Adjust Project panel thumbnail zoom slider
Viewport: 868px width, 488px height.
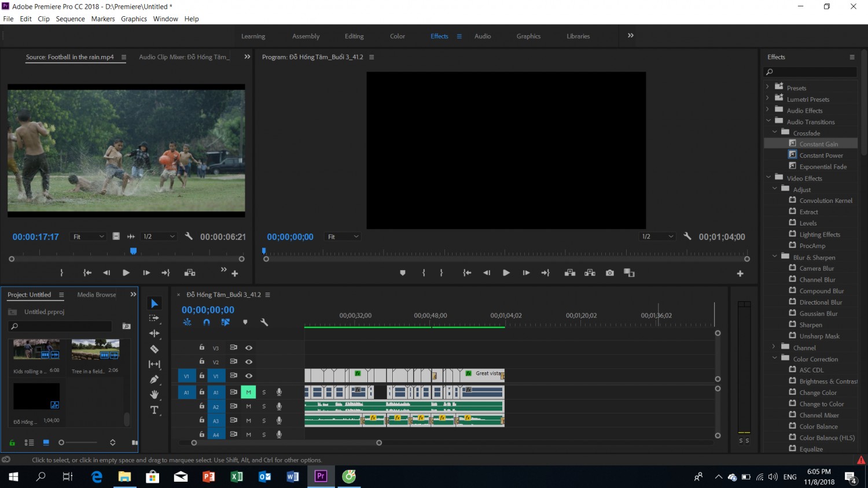tap(61, 442)
